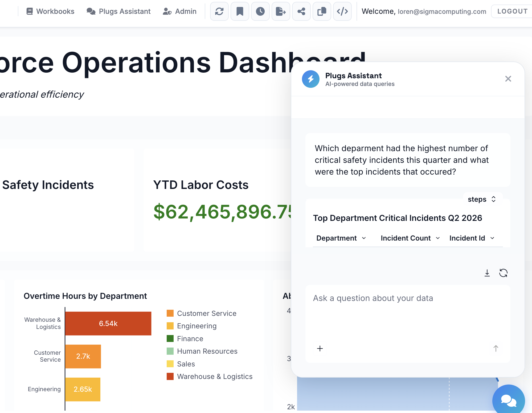Expand the steps toggle
The image size is (532, 413).
[482, 199]
